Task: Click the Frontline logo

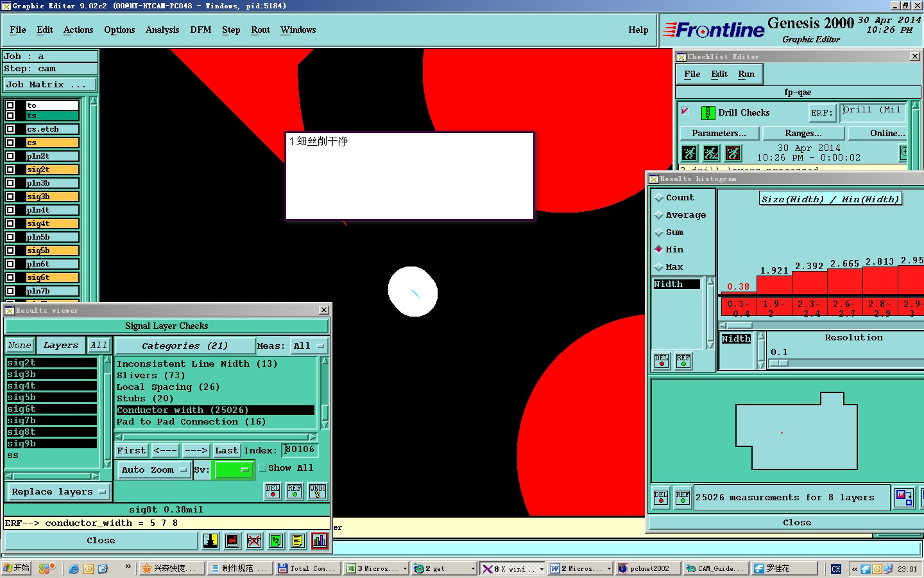Action: click(x=714, y=30)
